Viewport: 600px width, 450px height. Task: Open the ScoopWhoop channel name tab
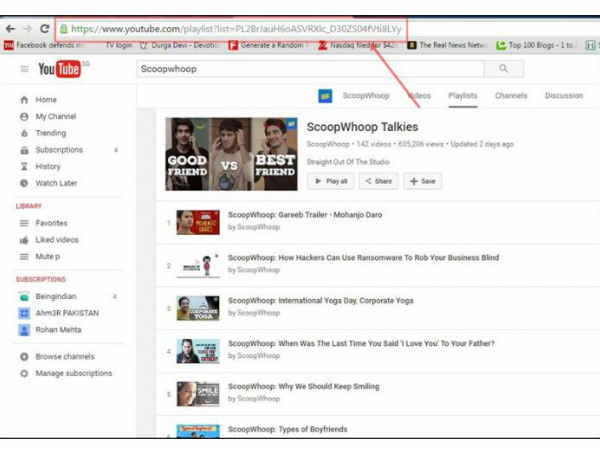click(366, 96)
